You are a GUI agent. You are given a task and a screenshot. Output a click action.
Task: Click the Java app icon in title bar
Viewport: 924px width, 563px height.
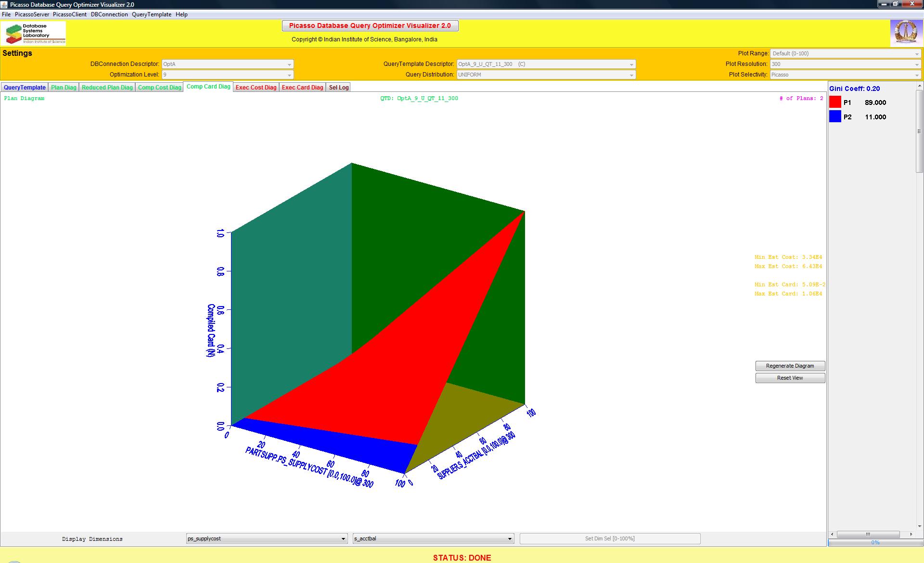pos(5,4)
